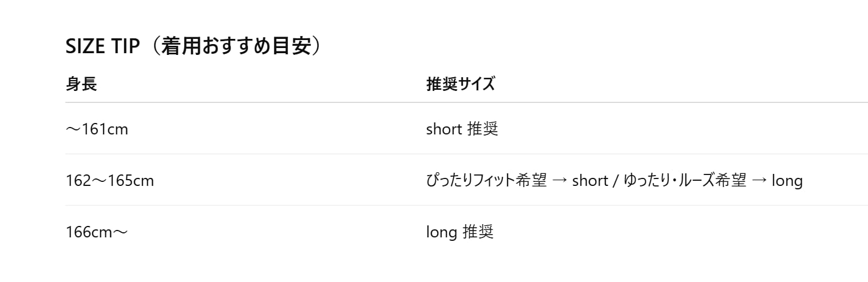Click the arrow after ぴったりフィット希望
The width and height of the screenshot is (868, 282).
[x=561, y=181]
